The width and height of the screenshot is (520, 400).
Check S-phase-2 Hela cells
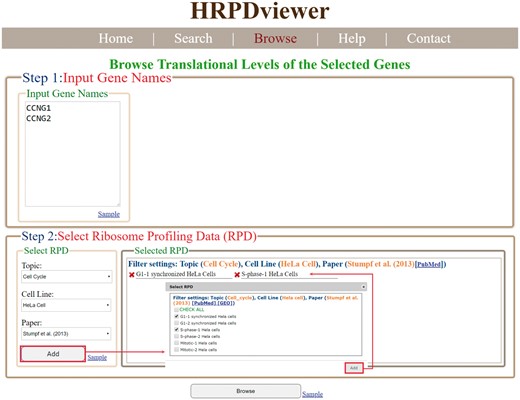[176, 336]
